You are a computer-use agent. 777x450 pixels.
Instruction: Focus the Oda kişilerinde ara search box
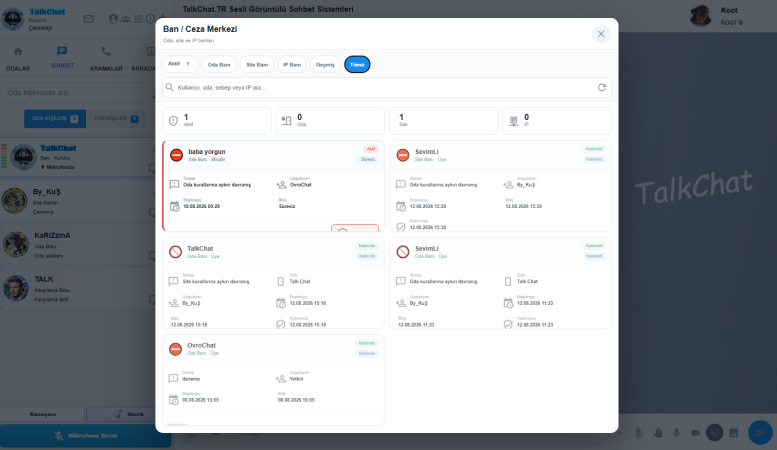(x=77, y=93)
